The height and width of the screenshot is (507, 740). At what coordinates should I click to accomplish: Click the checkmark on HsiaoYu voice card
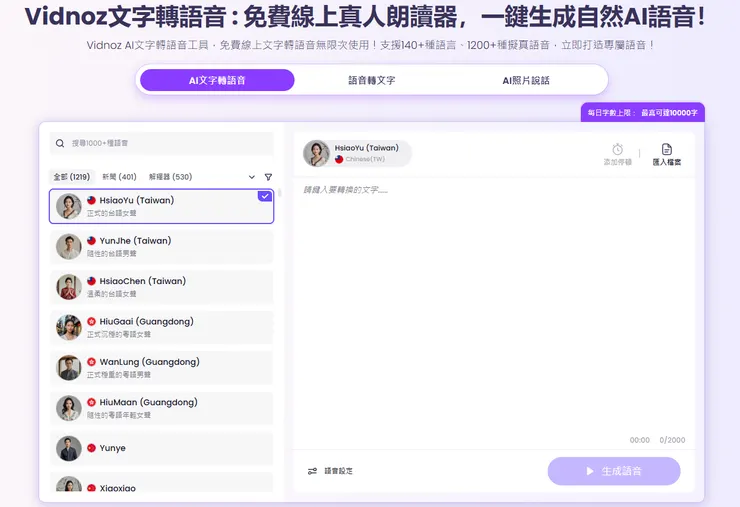265,196
